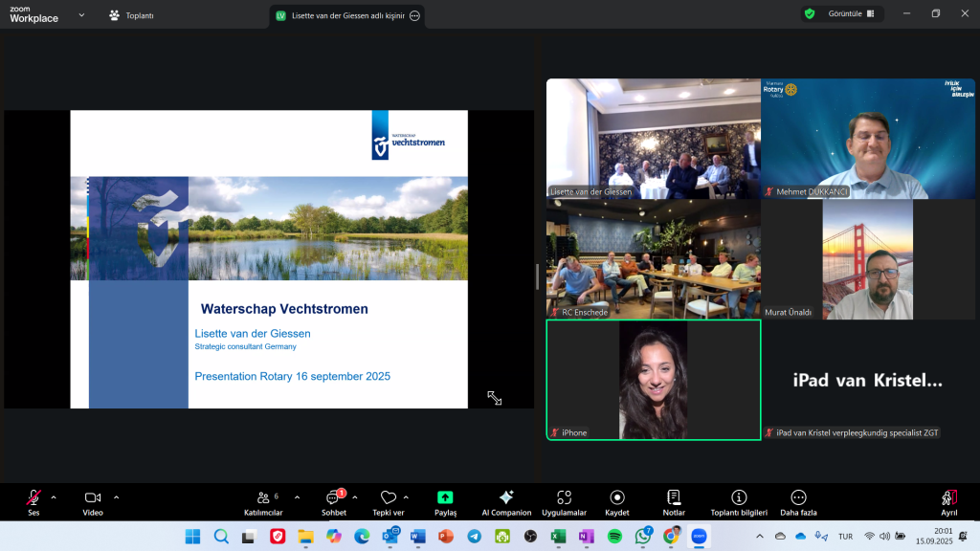980x551 pixels.
Task: Unmute microphone with the Ses icon
Action: [x=33, y=497]
